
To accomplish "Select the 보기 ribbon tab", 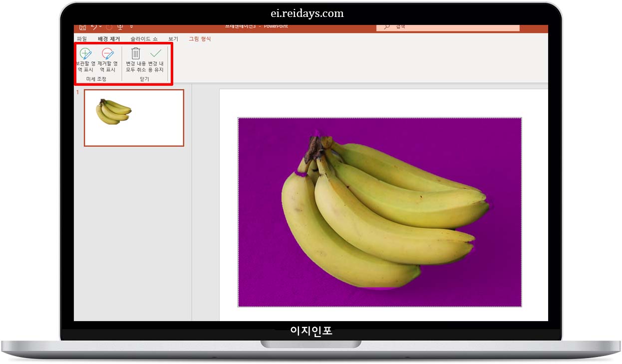I will click(173, 38).
